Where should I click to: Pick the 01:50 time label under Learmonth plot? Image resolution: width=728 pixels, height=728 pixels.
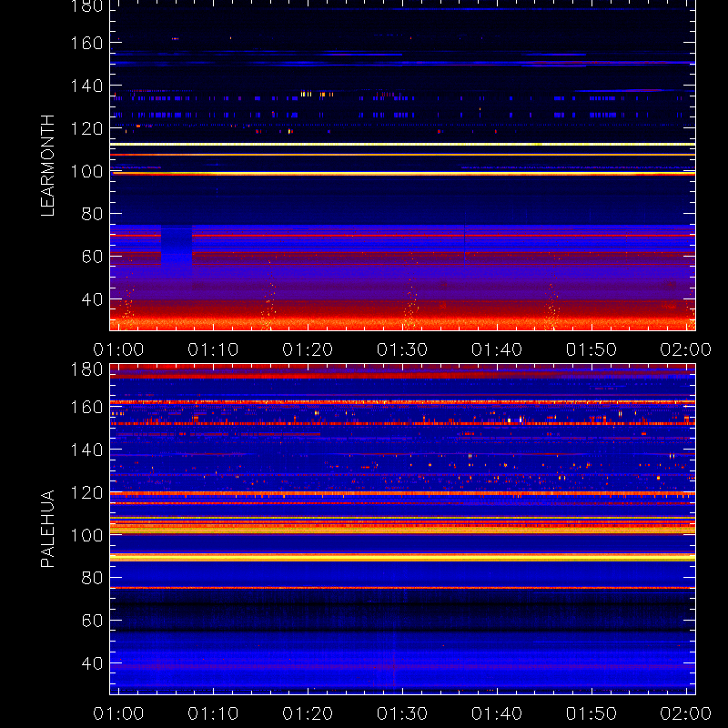[x=591, y=349]
